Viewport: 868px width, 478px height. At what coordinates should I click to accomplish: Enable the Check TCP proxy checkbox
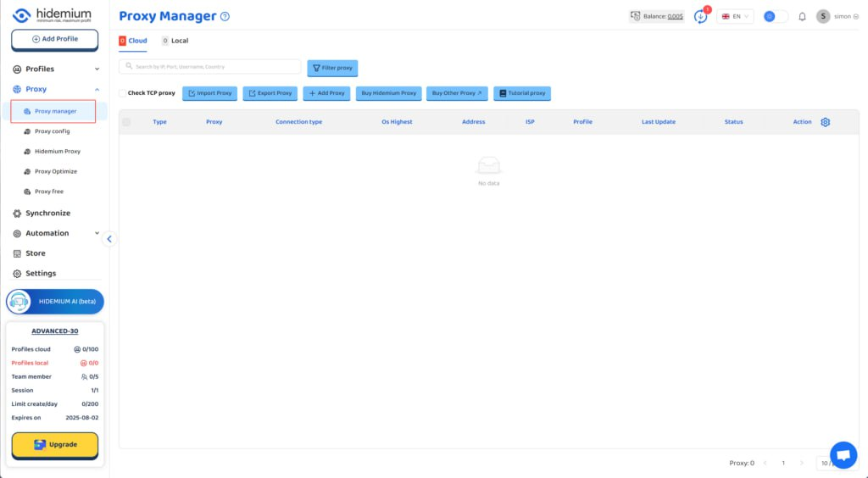point(123,93)
